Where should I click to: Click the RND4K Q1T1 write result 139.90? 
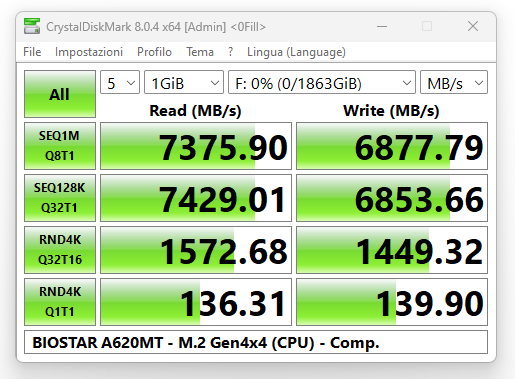(x=392, y=302)
